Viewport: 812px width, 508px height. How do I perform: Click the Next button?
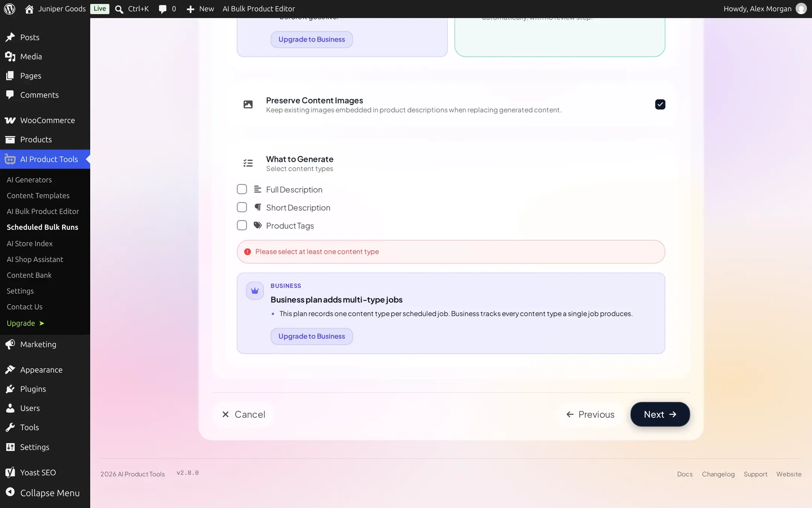coord(660,414)
